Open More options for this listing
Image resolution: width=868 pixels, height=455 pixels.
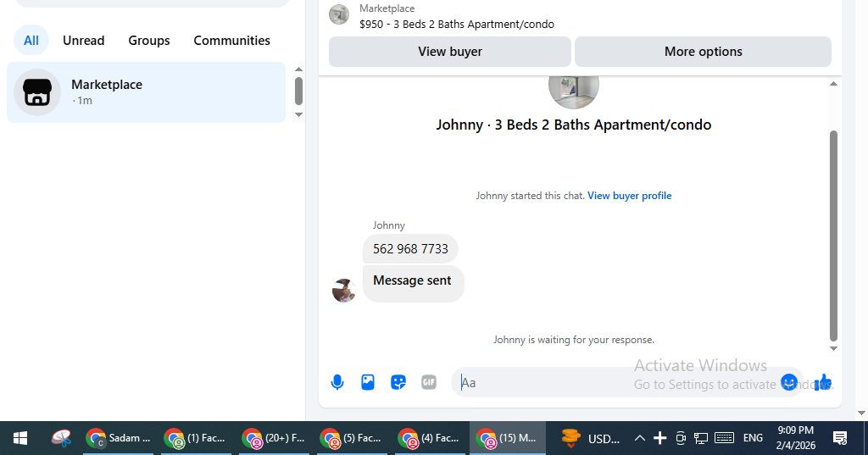click(703, 52)
